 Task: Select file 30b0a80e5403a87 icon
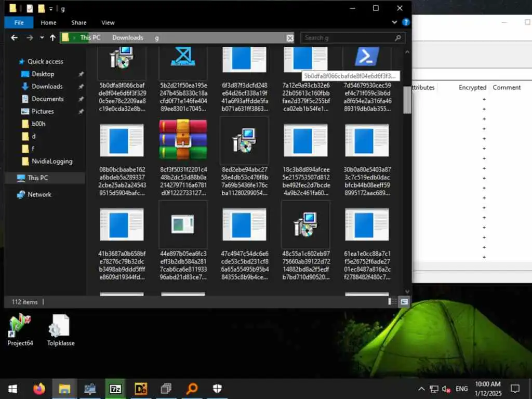pyautogui.click(x=367, y=140)
